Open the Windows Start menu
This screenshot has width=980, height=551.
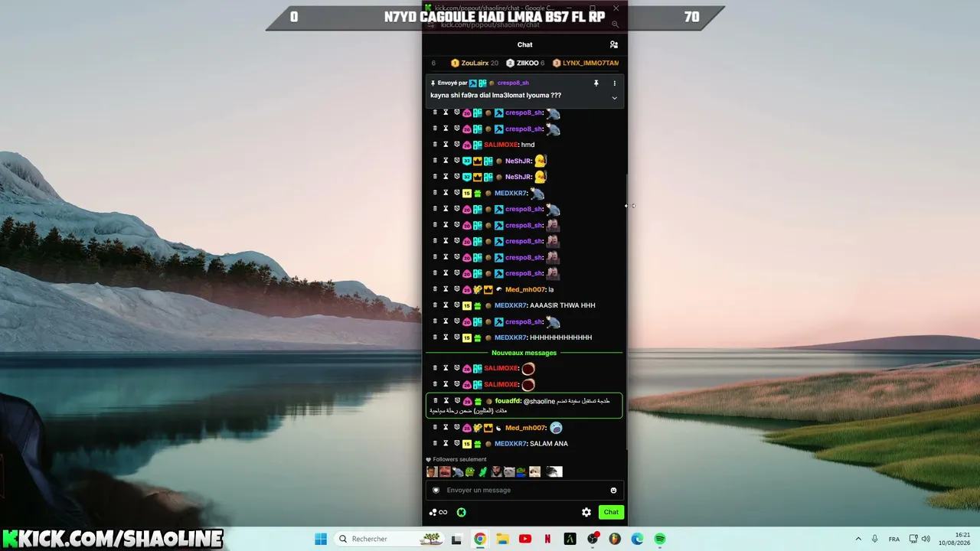[321, 539]
